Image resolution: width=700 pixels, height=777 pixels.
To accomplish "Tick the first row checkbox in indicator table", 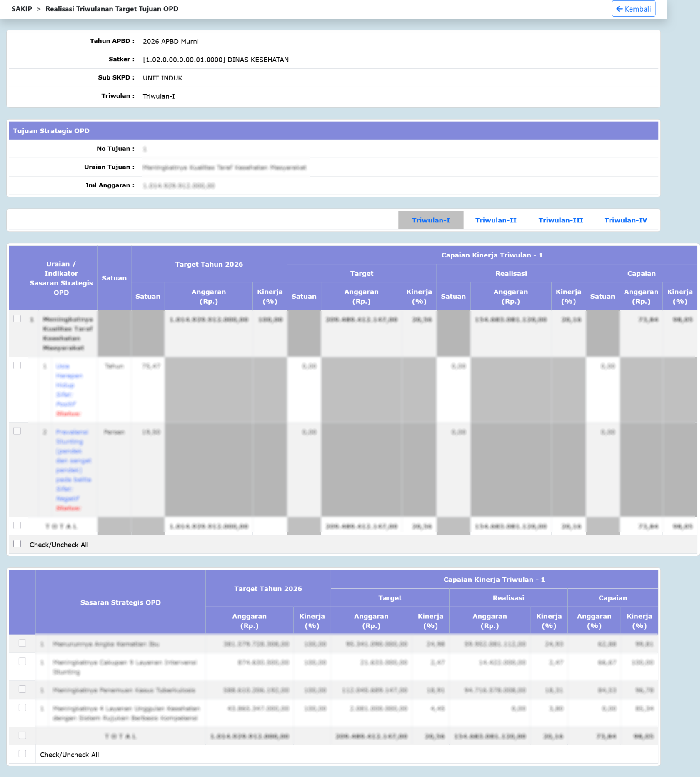I will coord(17,319).
